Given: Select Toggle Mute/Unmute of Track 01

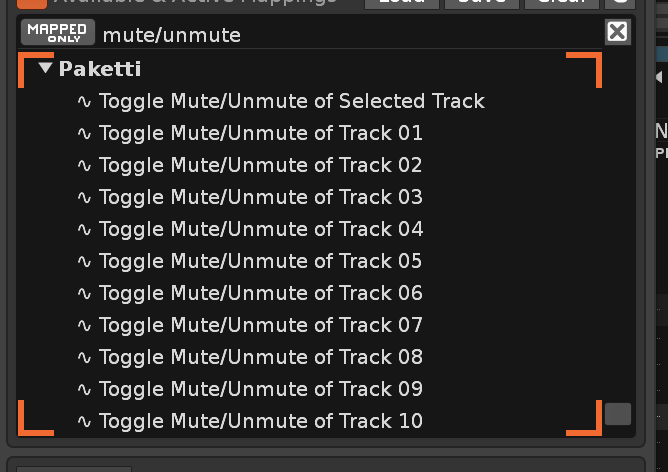Looking at the screenshot, I should point(260,133).
